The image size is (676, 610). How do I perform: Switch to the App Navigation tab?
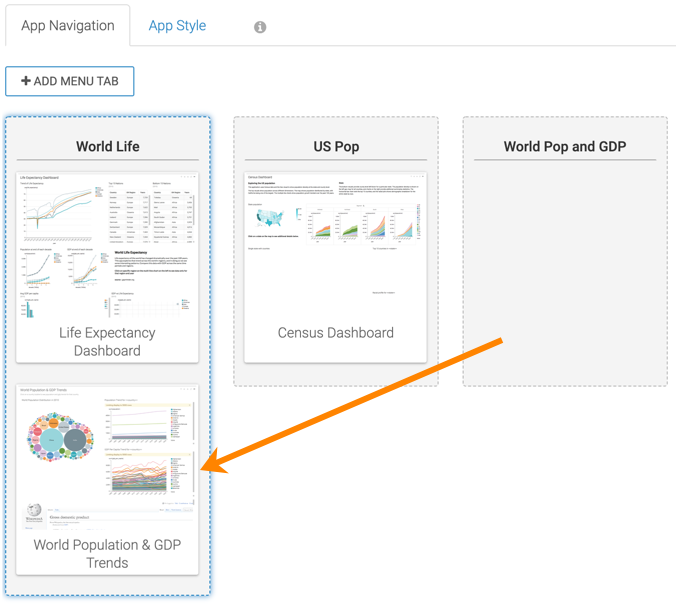pos(68,26)
